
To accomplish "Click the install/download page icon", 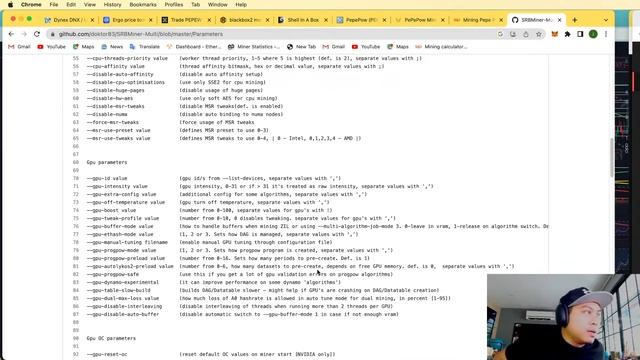I will (x=513, y=34).
